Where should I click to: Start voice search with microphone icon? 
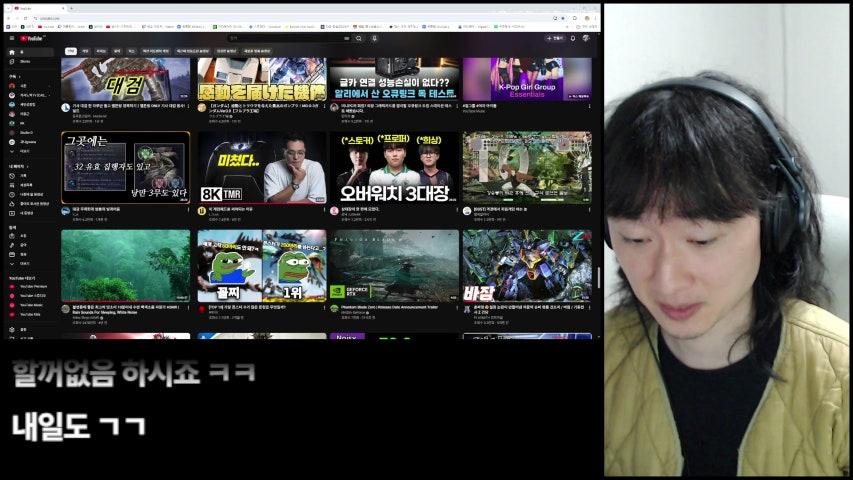[374, 38]
